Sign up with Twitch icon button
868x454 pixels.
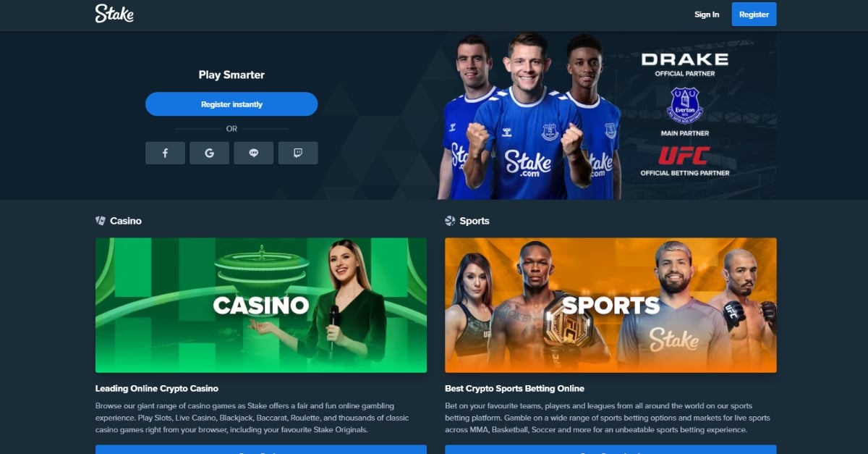pos(298,153)
